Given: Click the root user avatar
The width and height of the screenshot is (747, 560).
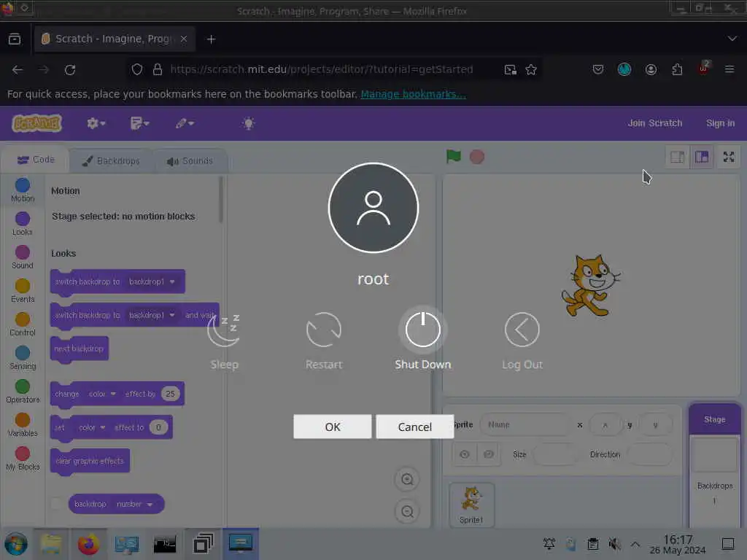Looking at the screenshot, I should pos(373,208).
